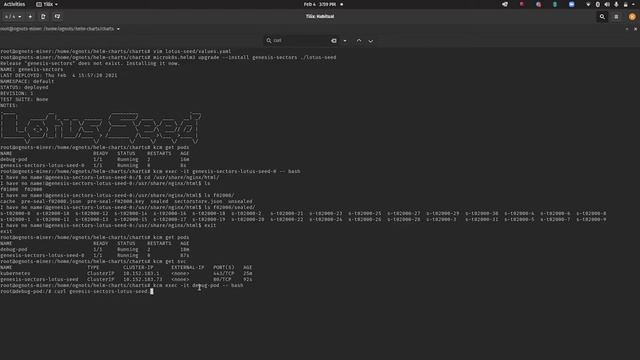The width and height of the screenshot is (640, 360).
Task: Click the Lotus Seed ASCII art banner
Action: tap(101, 127)
